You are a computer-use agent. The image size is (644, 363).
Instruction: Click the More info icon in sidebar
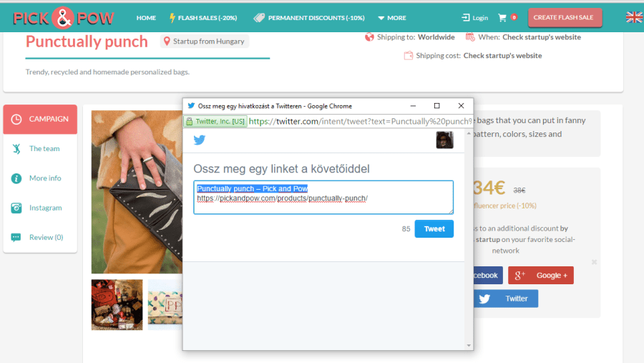(16, 178)
